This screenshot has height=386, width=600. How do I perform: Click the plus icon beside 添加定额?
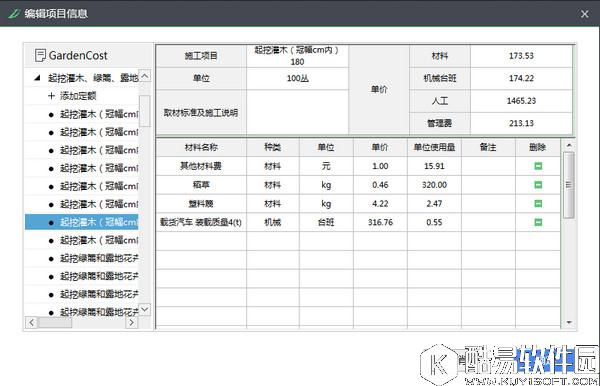click(x=51, y=96)
